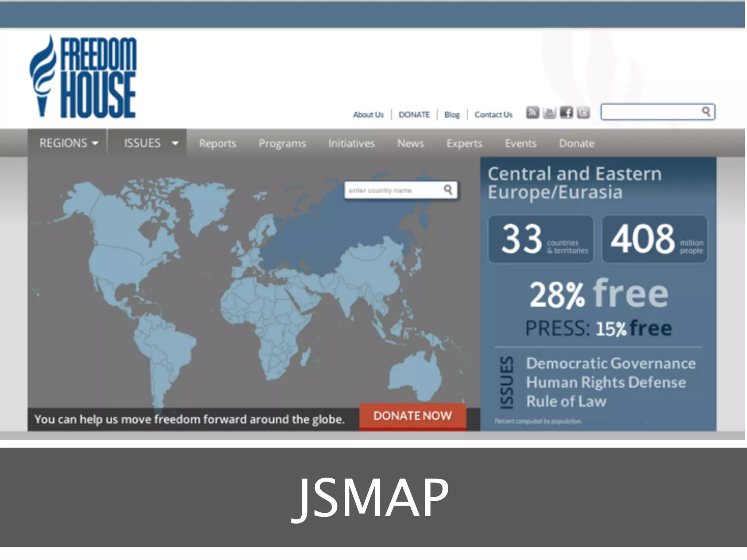The width and height of the screenshot is (747, 560).
Task: Follow the Blog link
Action: pyautogui.click(x=452, y=114)
